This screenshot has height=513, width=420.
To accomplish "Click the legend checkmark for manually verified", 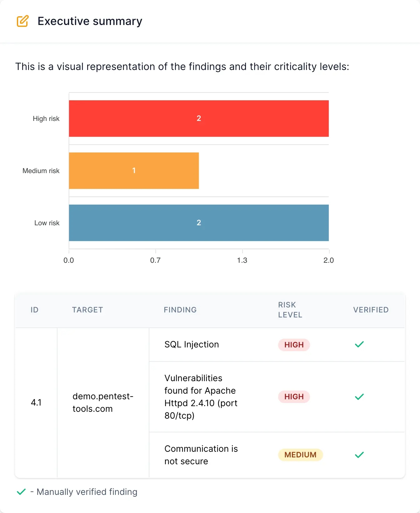I will (21, 492).
